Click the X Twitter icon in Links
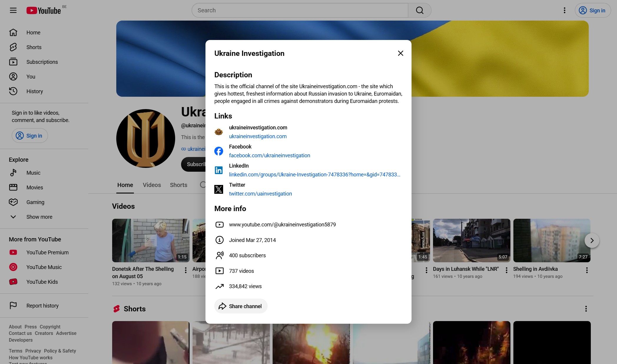This screenshot has height=364, width=617. 219,189
